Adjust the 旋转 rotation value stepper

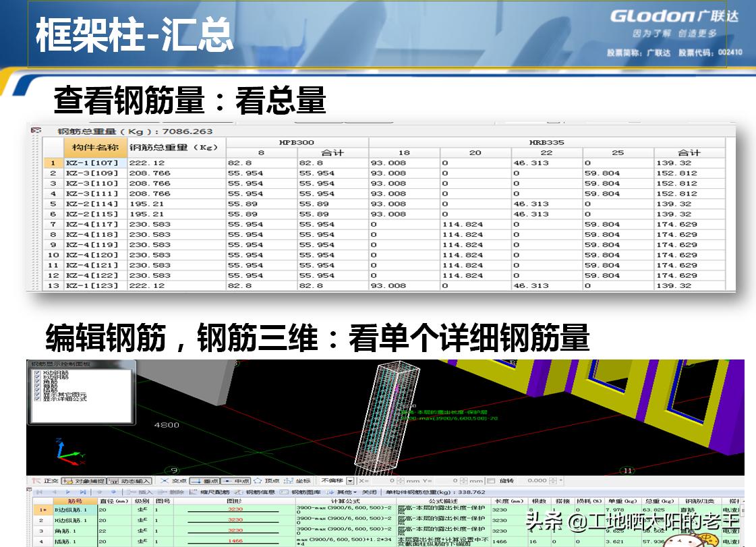[x=552, y=480]
